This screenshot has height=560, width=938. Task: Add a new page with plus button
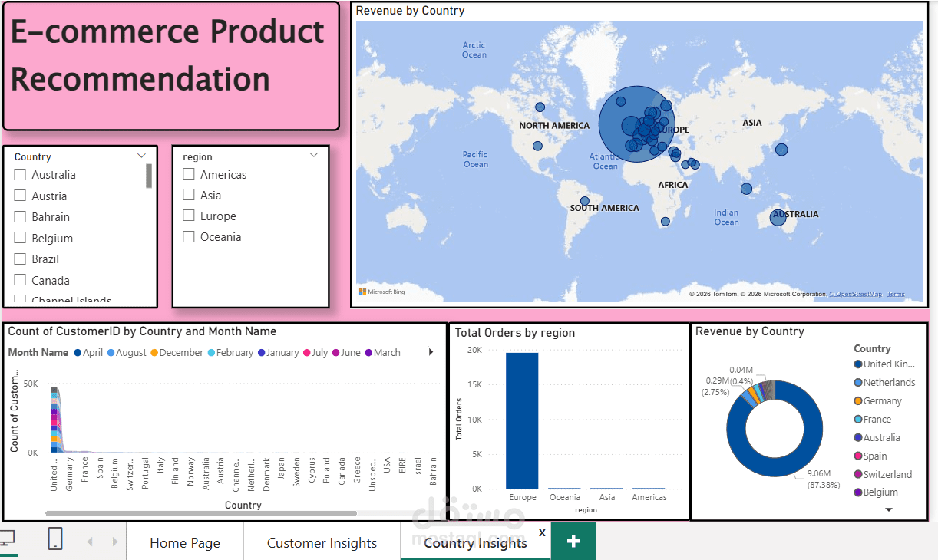[573, 541]
